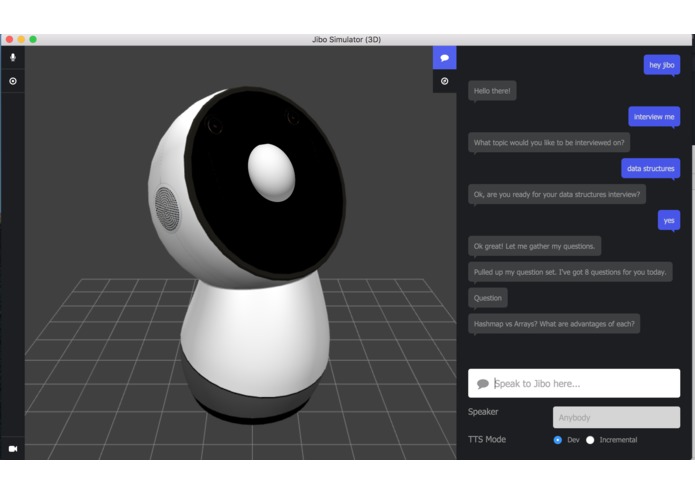Click the video camera icon at bottom left
This screenshot has width=695, height=494.
click(x=13, y=448)
